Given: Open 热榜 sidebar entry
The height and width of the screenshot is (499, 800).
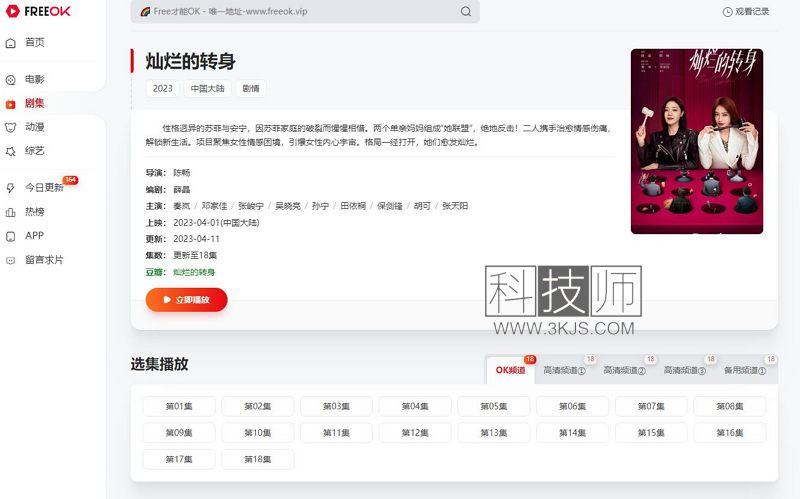Looking at the screenshot, I should (35, 211).
